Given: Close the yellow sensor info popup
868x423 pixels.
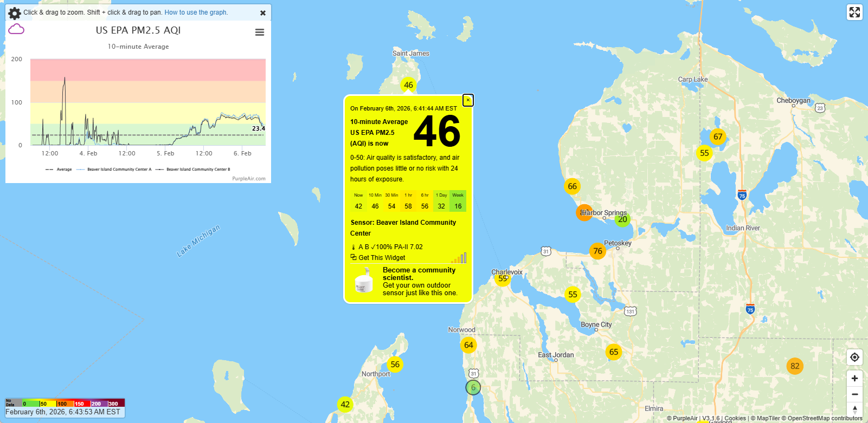Looking at the screenshot, I should (468, 100).
